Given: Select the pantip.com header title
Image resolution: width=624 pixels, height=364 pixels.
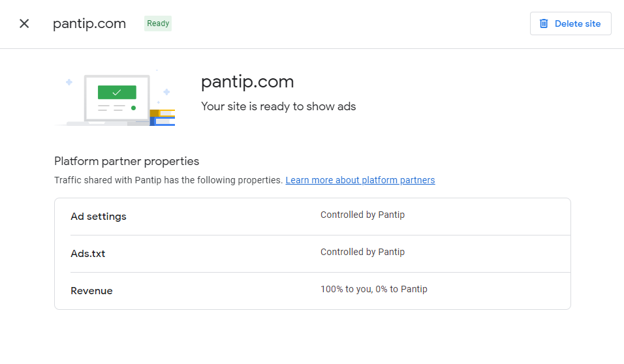Looking at the screenshot, I should [89, 23].
